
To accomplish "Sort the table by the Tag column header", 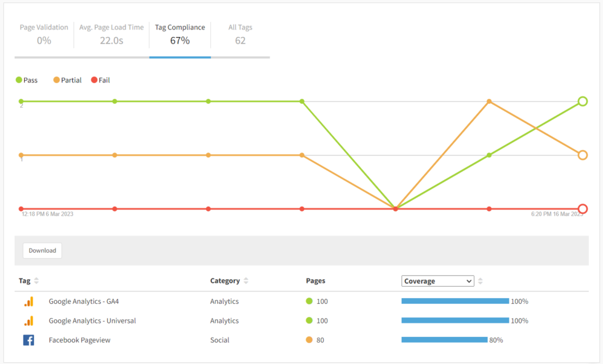I will (x=25, y=280).
